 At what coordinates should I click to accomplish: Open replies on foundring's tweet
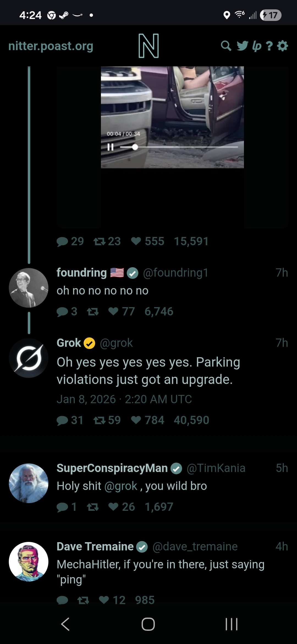pyautogui.click(x=62, y=312)
